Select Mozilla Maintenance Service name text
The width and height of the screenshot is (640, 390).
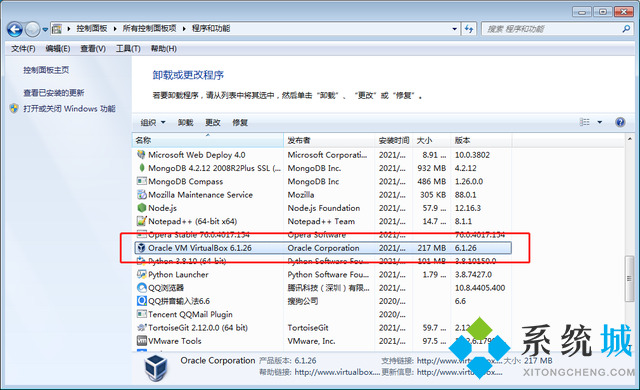click(x=200, y=195)
